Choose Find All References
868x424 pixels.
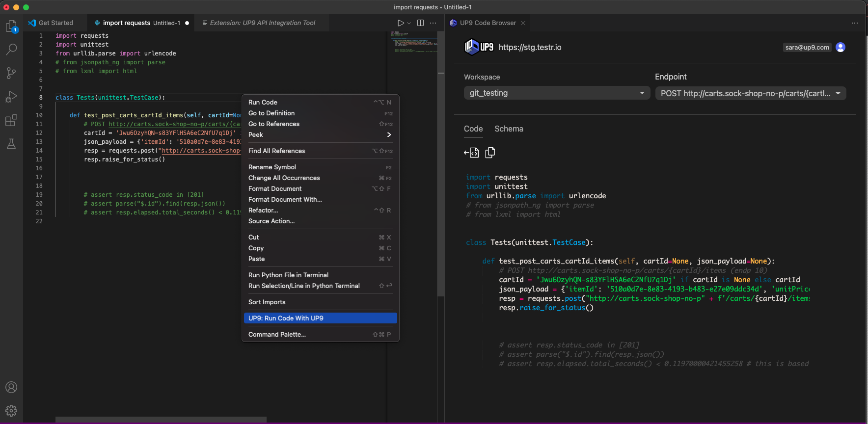point(320,151)
